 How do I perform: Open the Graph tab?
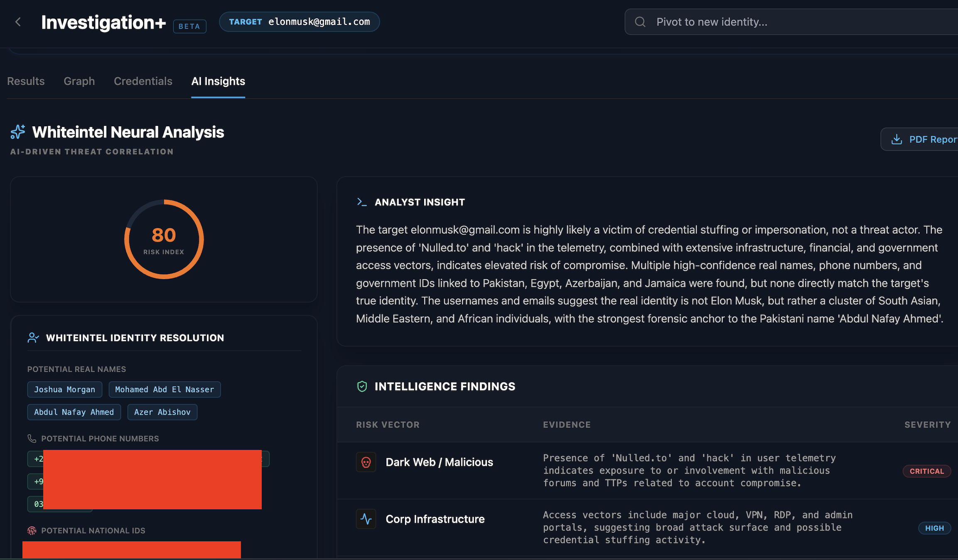pyautogui.click(x=79, y=81)
